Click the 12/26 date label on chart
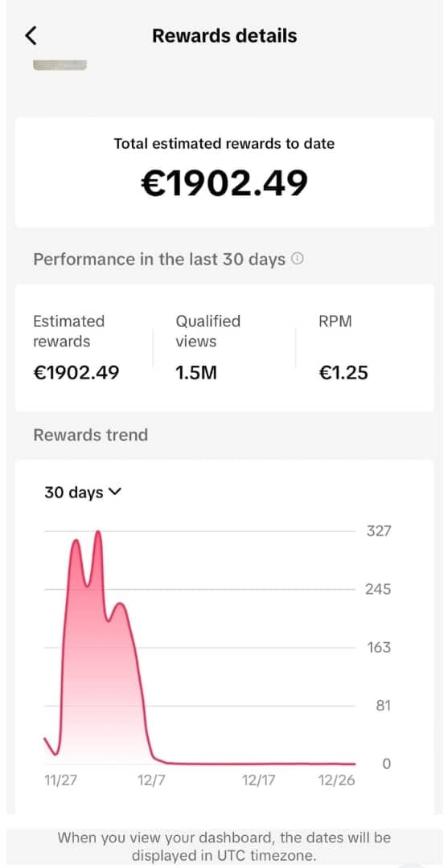This screenshot has width=448, height=868. click(337, 780)
